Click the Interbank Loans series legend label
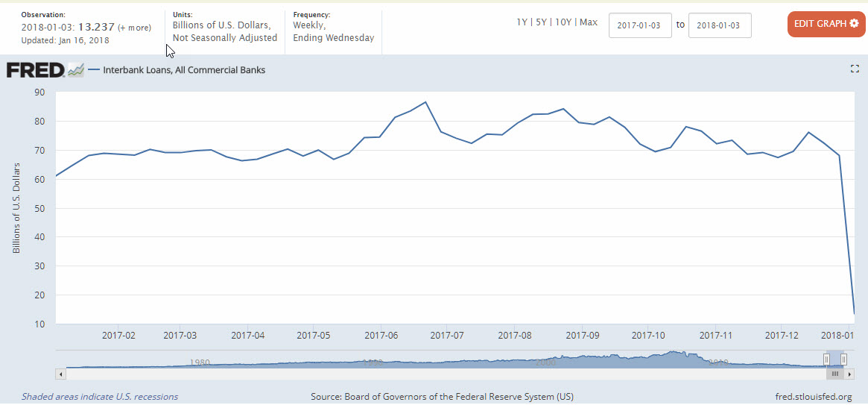The width and height of the screenshot is (868, 405). tap(184, 70)
